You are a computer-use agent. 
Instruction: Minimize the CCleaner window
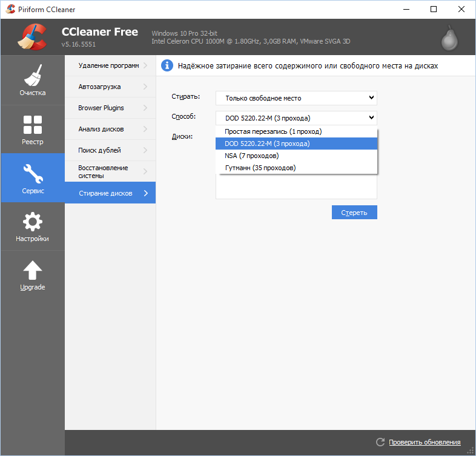[406, 9]
